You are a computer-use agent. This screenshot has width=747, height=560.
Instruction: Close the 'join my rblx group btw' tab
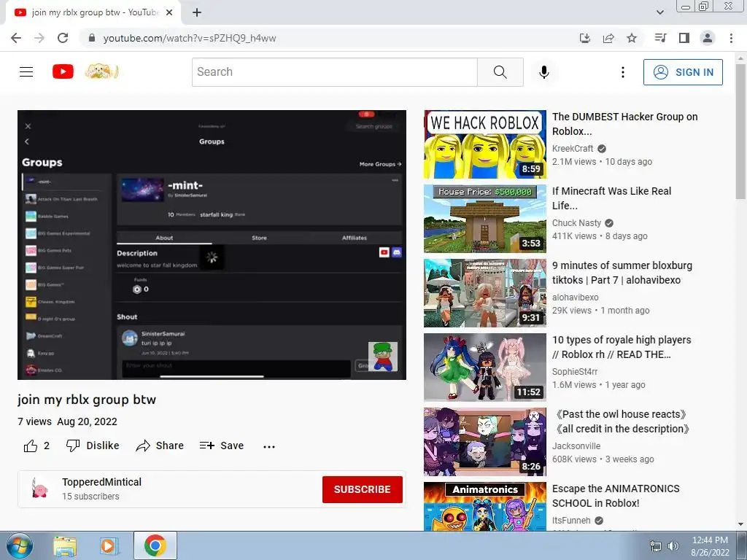pos(169,13)
